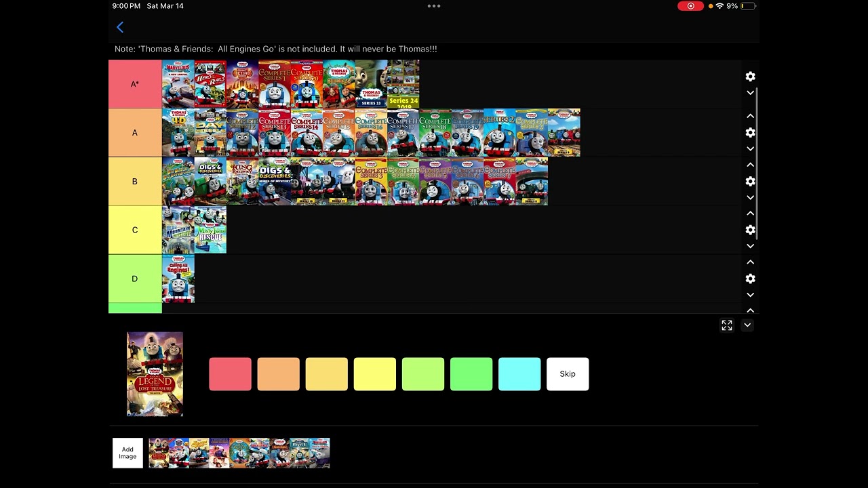868x488 pixels.
Task: Select Complete Series 14 cover
Action: pyautogui.click(x=307, y=133)
